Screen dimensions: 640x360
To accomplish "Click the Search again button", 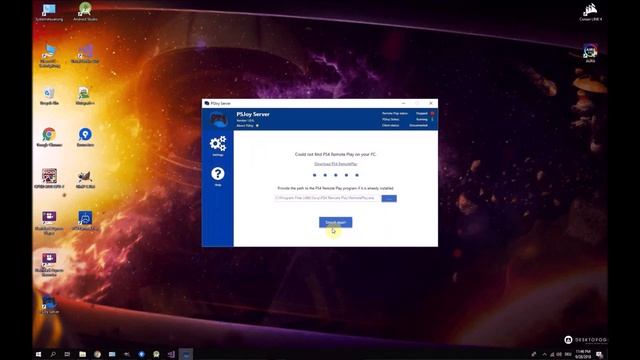I will 336,222.
